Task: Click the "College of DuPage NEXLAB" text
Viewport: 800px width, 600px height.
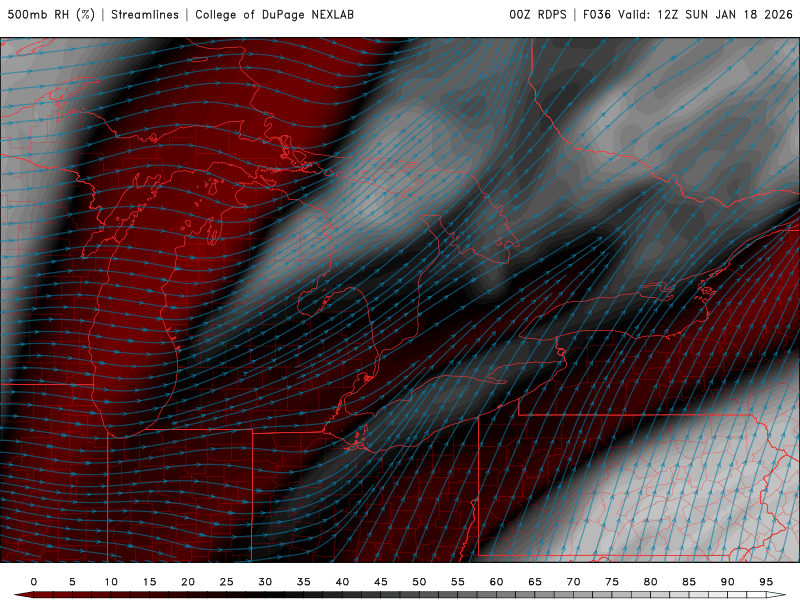Action: click(274, 14)
